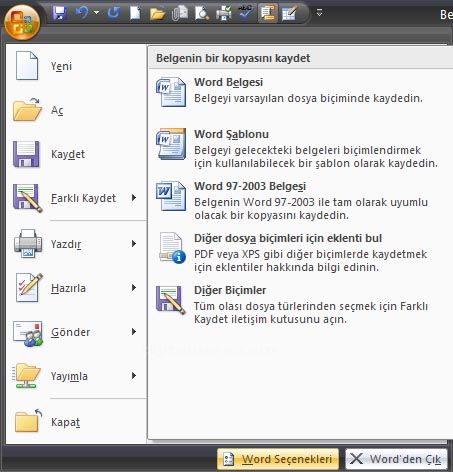Image resolution: width=453 pixels, height=472 pixels.
Task: Open the Undo history dropdown arrow
Action: 97,13
